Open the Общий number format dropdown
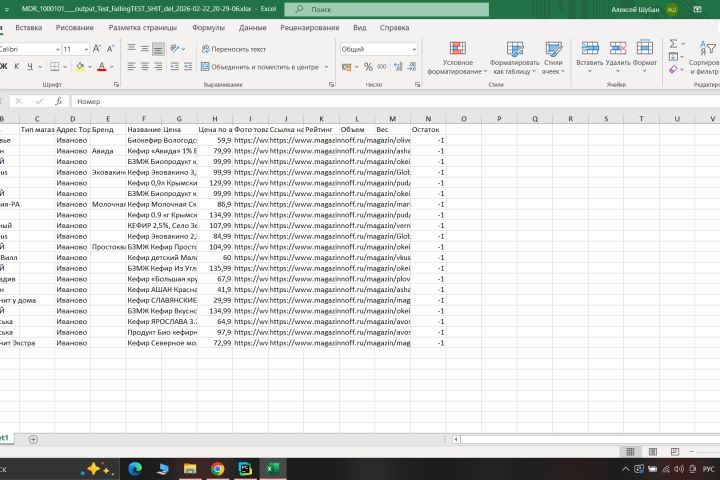720x480 pixels. point(414,49)
